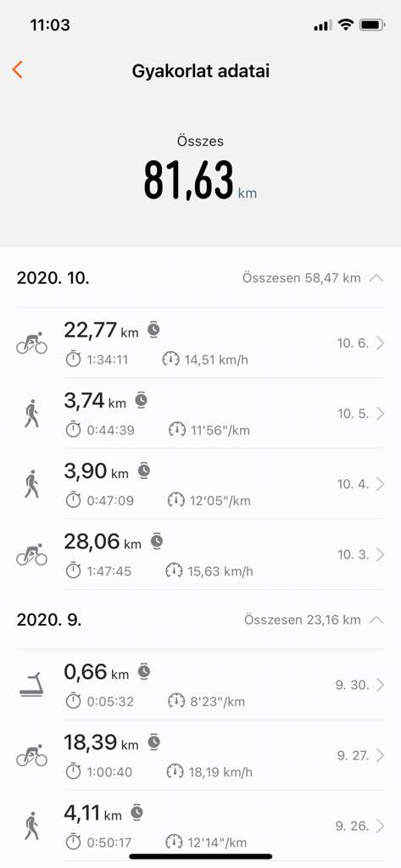Click watch icon beside 28,06 km
The width and height of the screenshot is (401, 868).
158,541
